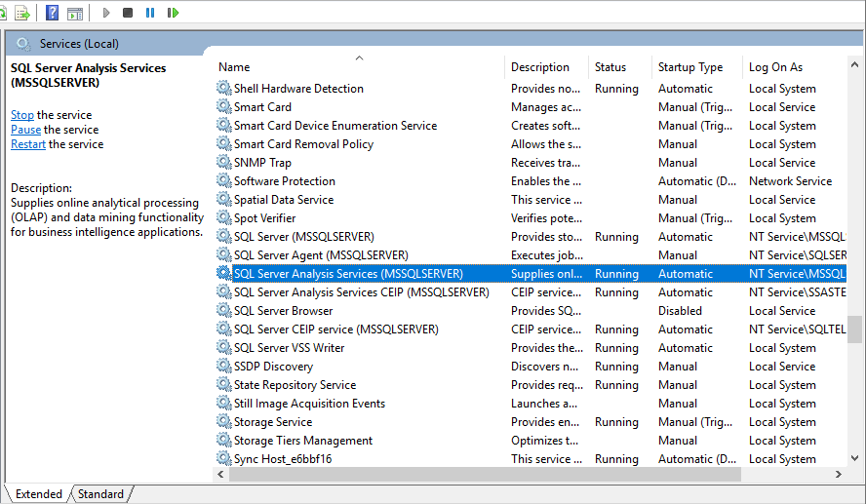Click the gear icon for Shell Hardware Detection
The width and height of the screenshot is (866, 504).
pyautogui.click(x=223, y=88)
